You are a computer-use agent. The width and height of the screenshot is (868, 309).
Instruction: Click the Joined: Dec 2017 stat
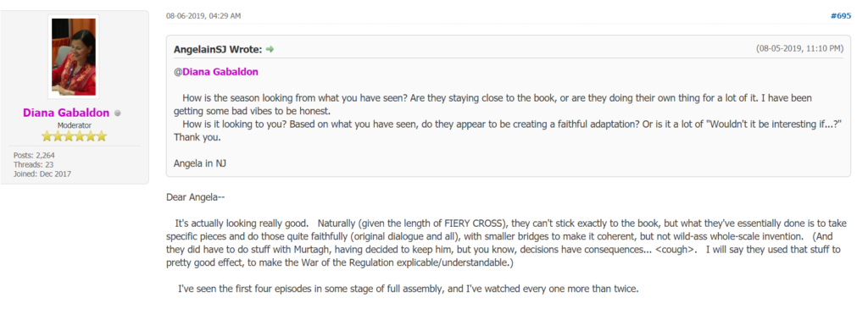pyautogui.click(x=42, y=174)
